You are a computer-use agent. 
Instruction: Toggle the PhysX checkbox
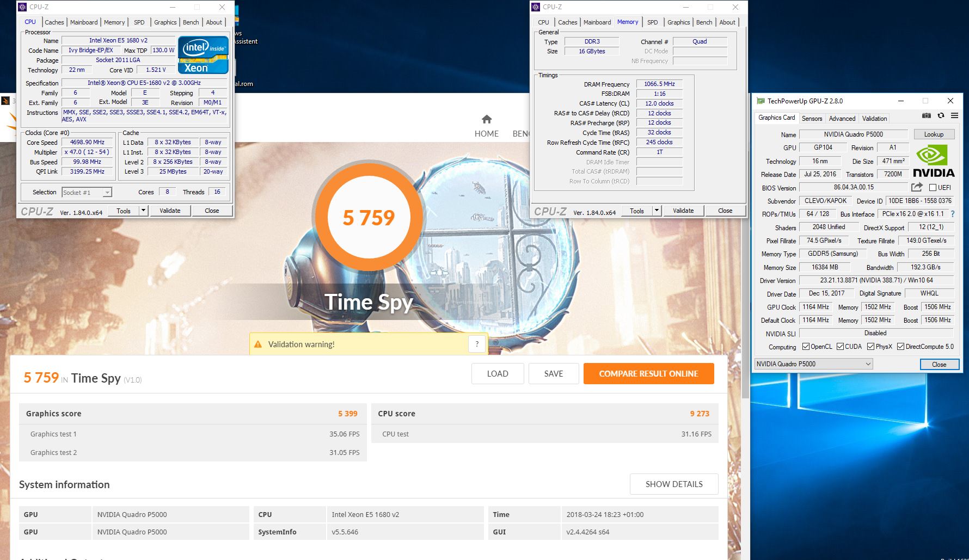[870, 347]
